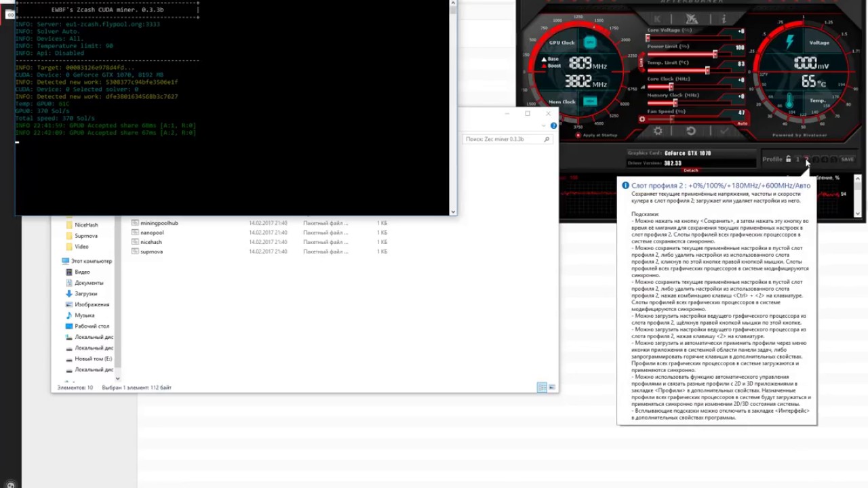Click the Power Limit slider handle
868x488 pixels.
pos(715,54)
